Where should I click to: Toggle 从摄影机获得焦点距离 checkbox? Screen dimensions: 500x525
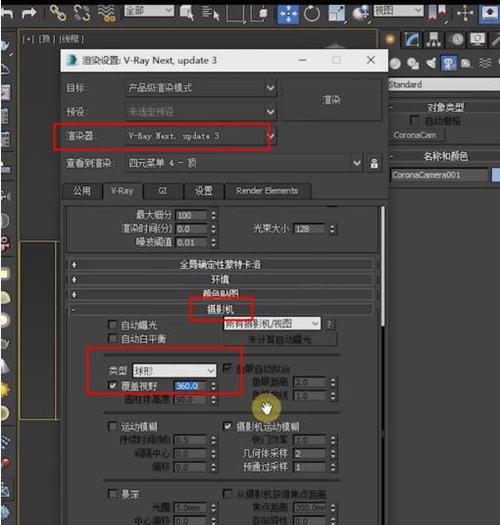(228, 493)
